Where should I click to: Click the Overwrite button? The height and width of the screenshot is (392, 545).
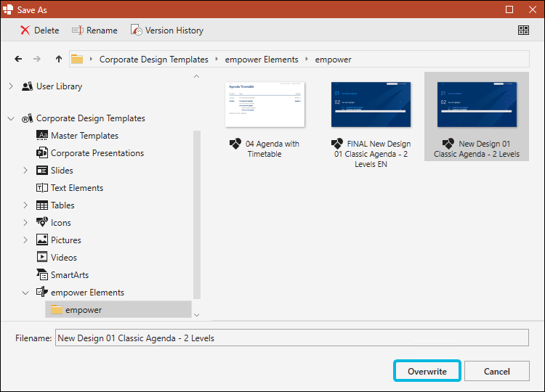tap(427, 371)
